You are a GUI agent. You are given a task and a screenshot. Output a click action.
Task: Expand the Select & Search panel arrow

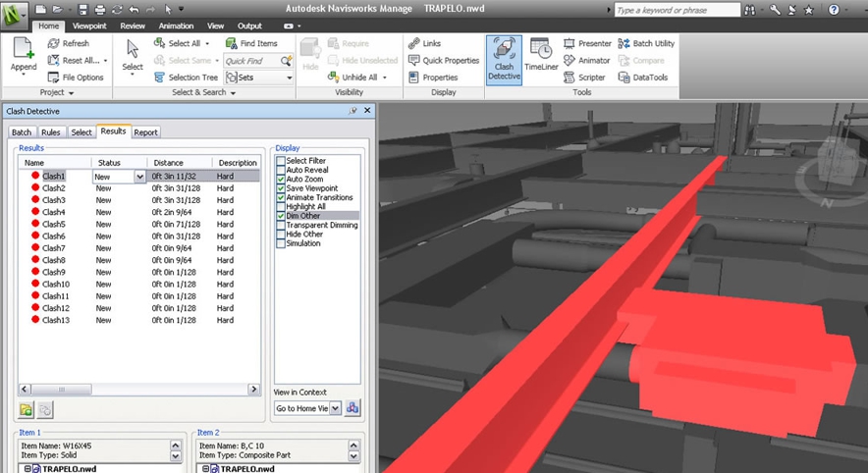(233, 93)
